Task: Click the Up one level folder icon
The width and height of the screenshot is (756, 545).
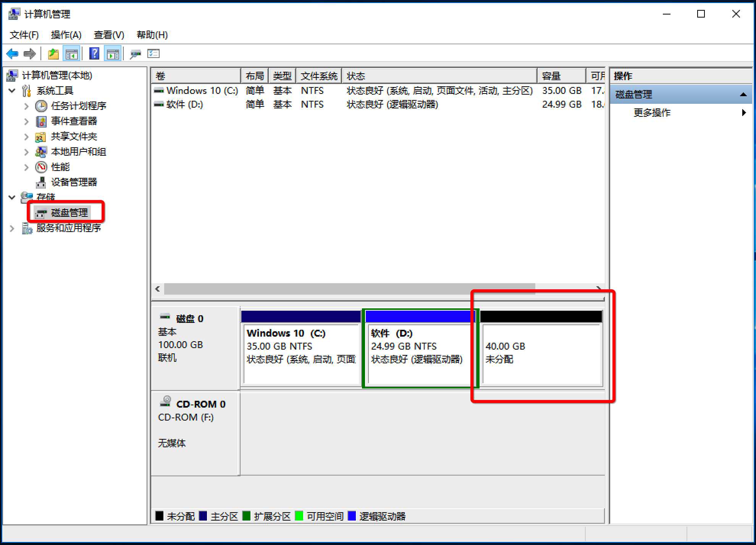Action: tap(53, 54)
